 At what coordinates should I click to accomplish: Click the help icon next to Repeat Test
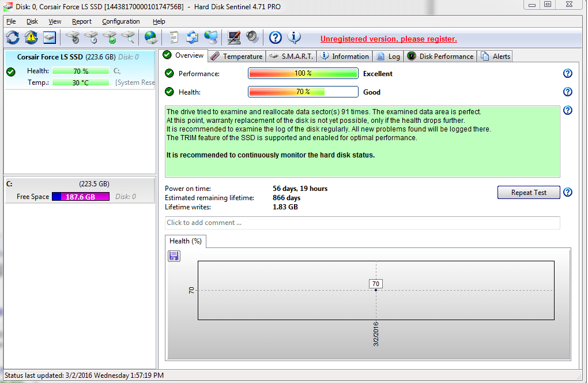(568, 193)
